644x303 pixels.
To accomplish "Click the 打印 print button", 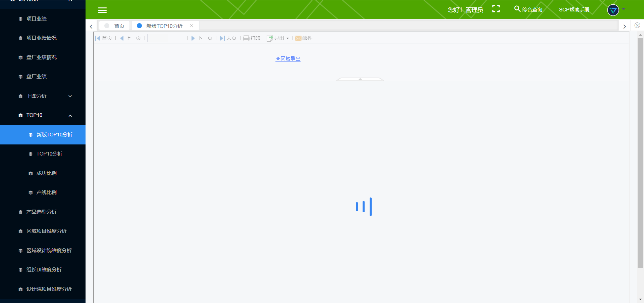I will point(252,38).
